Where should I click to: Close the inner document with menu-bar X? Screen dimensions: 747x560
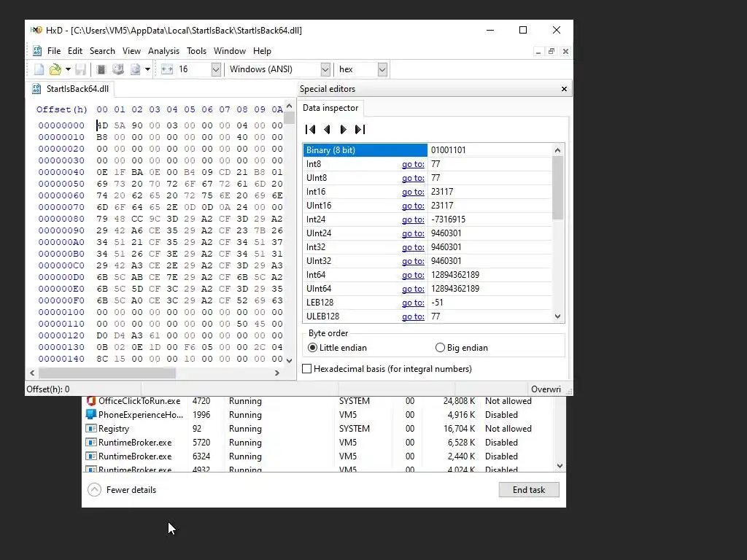tap(565, 52)
